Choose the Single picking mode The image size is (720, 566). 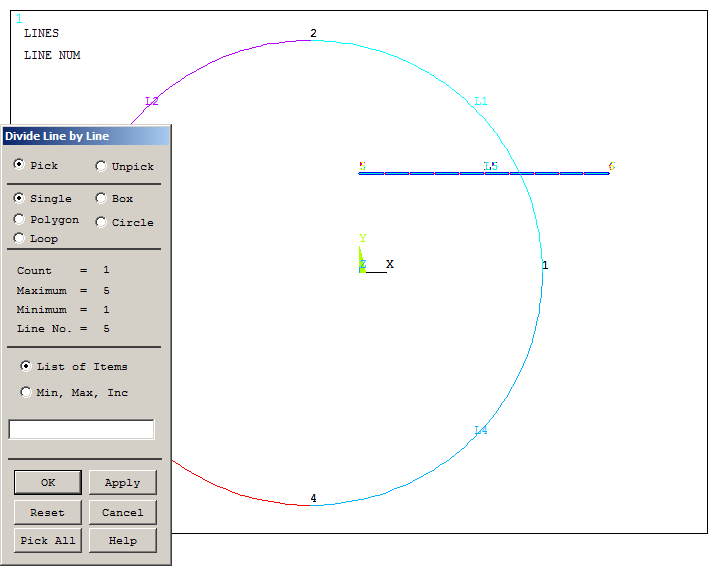(x=19, y=198)
